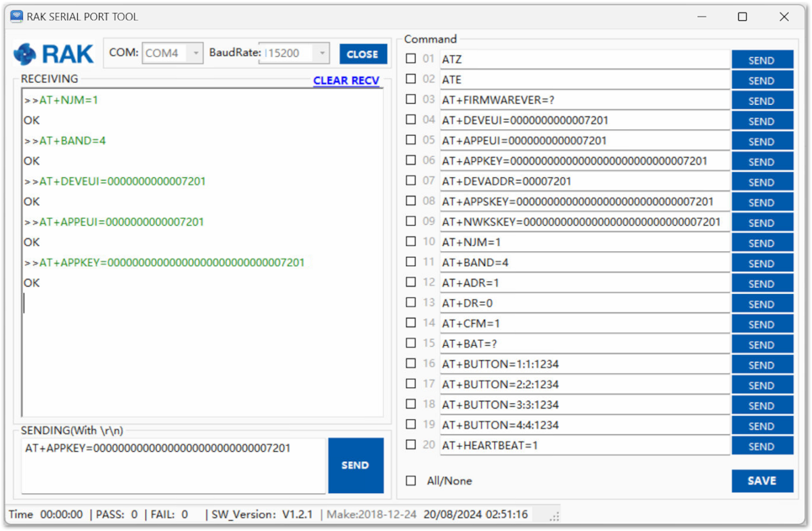Image resolution: width=812 pixels, height=531 pixels.
Task: Check the box for command 09 AT+NWKSKEY
Action: click(411, 221)
